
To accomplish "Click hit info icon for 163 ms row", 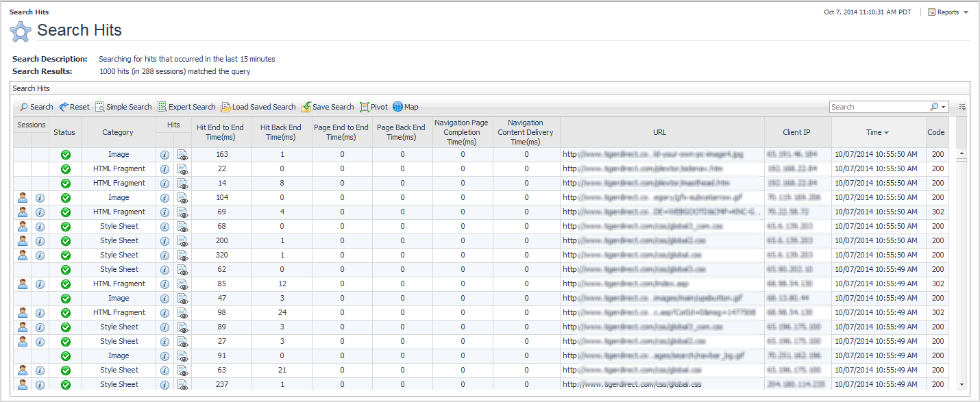I will tap(164, 155).
